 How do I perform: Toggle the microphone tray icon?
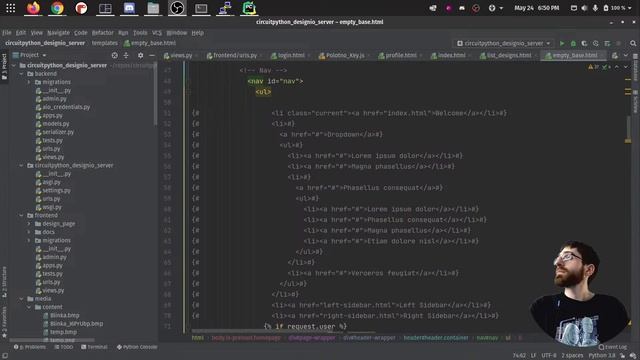pyautogui.click(x=595, y=8)
